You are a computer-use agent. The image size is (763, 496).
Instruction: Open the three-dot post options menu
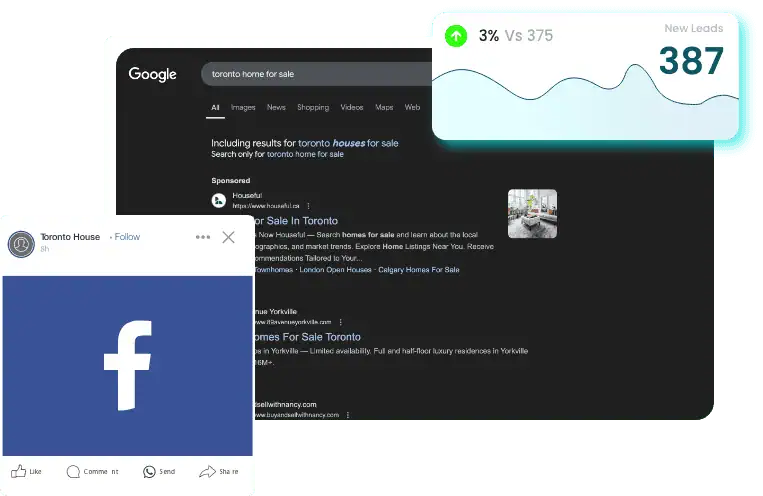[203, 237]
